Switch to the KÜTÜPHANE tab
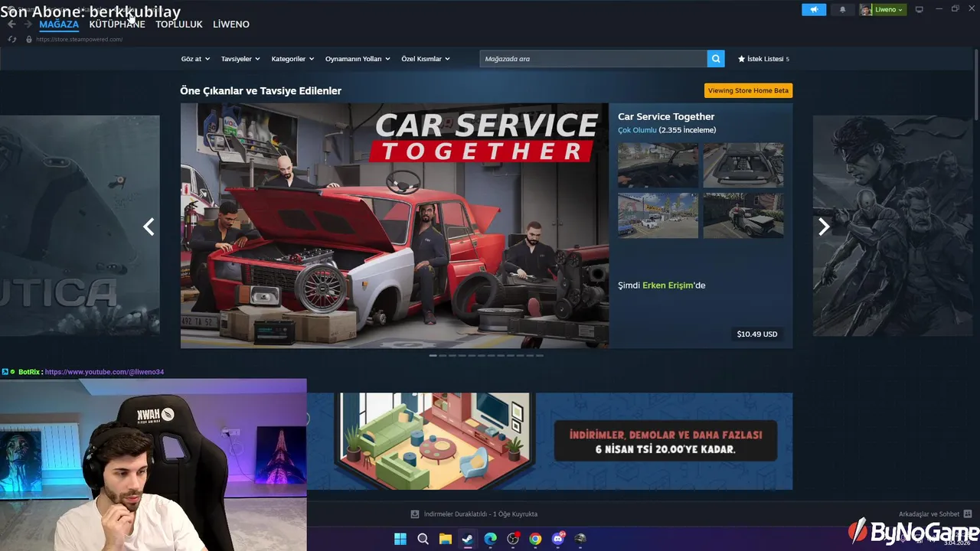The height and width of the screenshot is (551, 980). [x=117, y=24]
